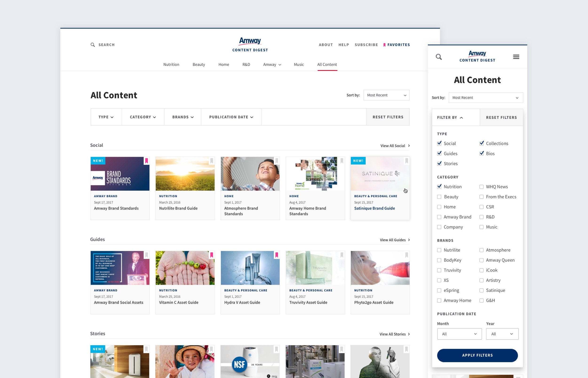Click the desktop RESET FILTERS button

[388, 117]
